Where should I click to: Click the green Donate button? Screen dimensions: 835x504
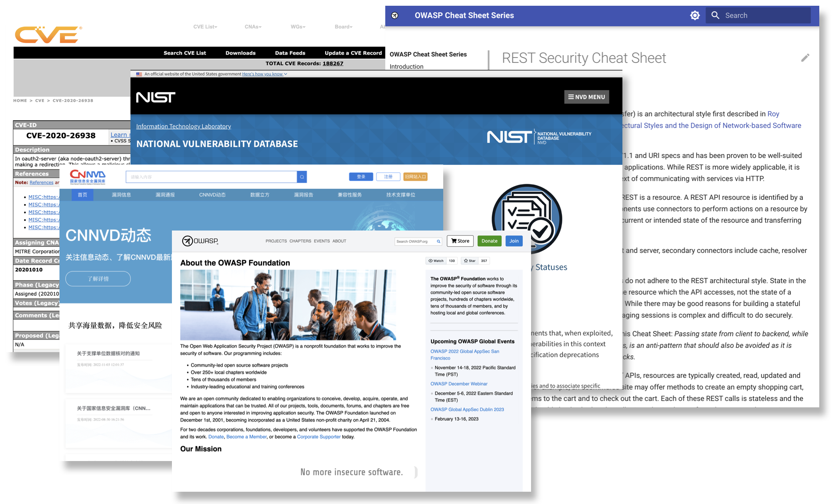pyautogui.click(x=489, y=241)
